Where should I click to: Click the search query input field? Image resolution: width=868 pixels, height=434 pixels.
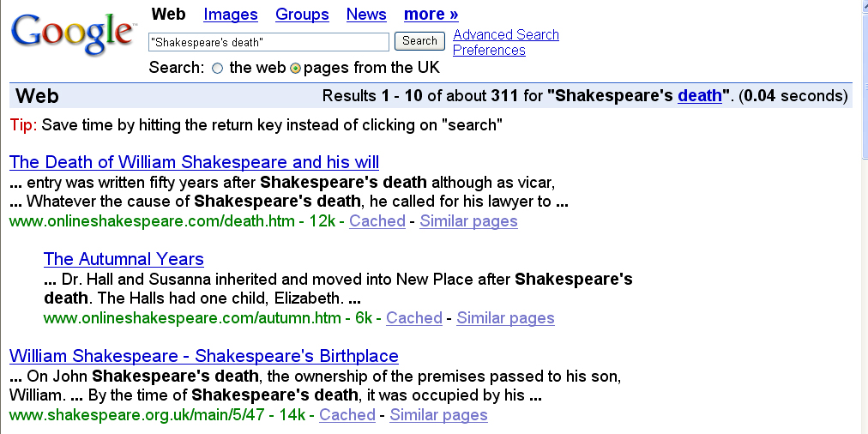(268, 42)
